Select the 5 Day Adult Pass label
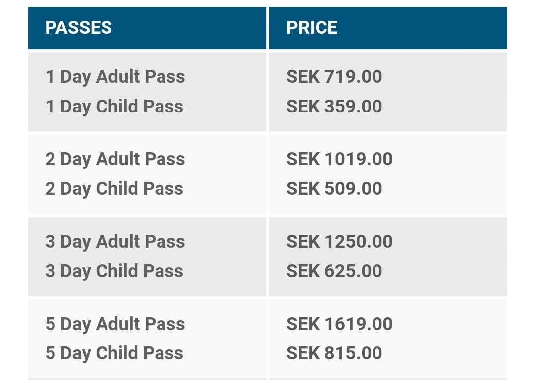The width and height of the screenshot is (535, 392). click(115, 324)
